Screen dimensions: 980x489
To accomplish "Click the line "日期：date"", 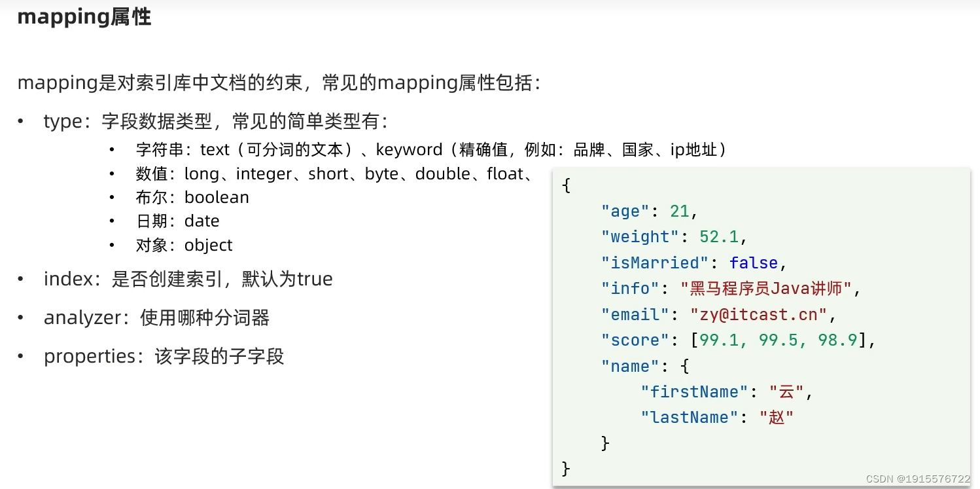I will click(177, 221).
